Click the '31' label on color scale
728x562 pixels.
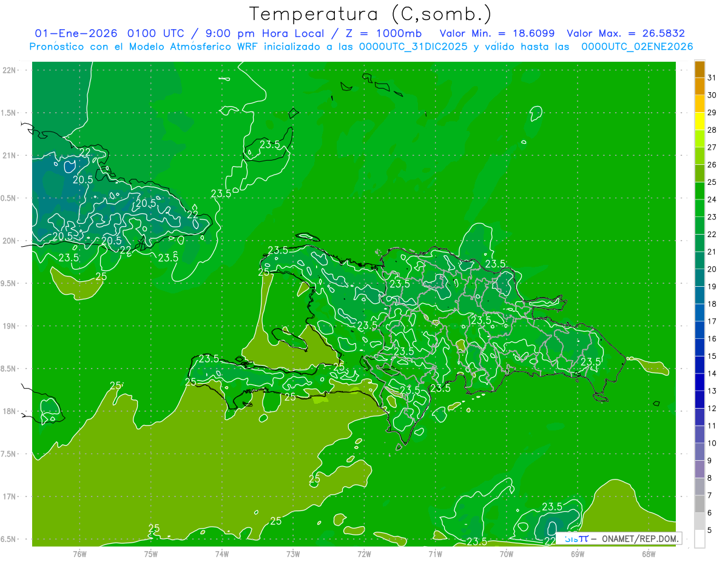[x=712, y=78]
